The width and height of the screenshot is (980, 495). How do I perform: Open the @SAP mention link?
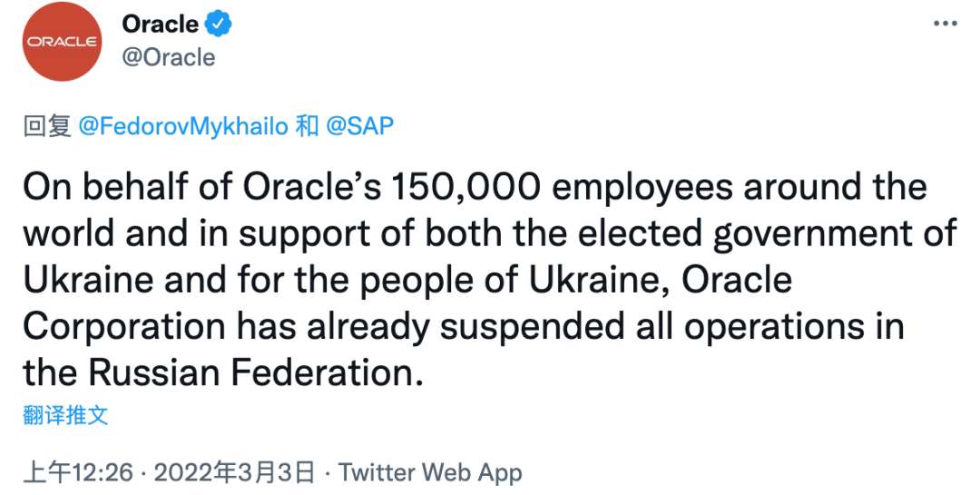coord(360,125)
